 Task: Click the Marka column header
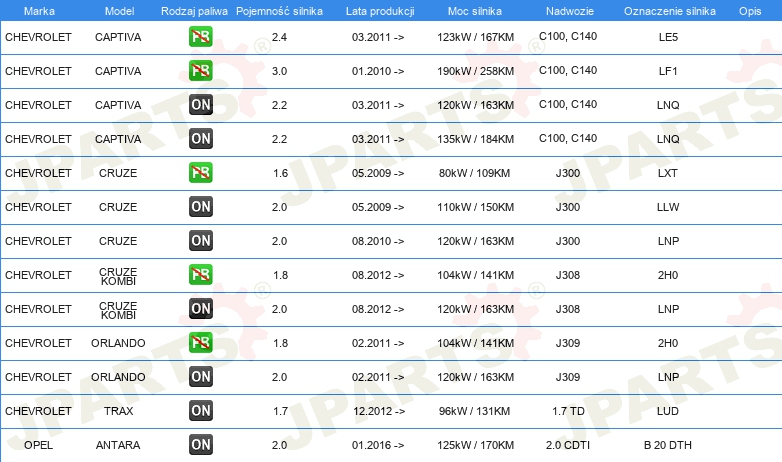pyautogui.click(x=39, y=11)
